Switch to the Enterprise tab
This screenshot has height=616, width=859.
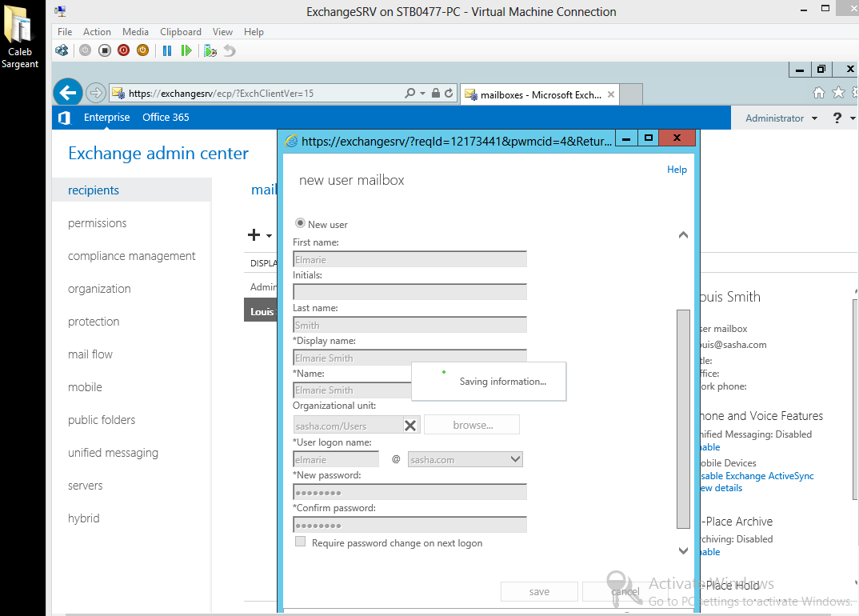pyautogui.click(x=107, y=118)
